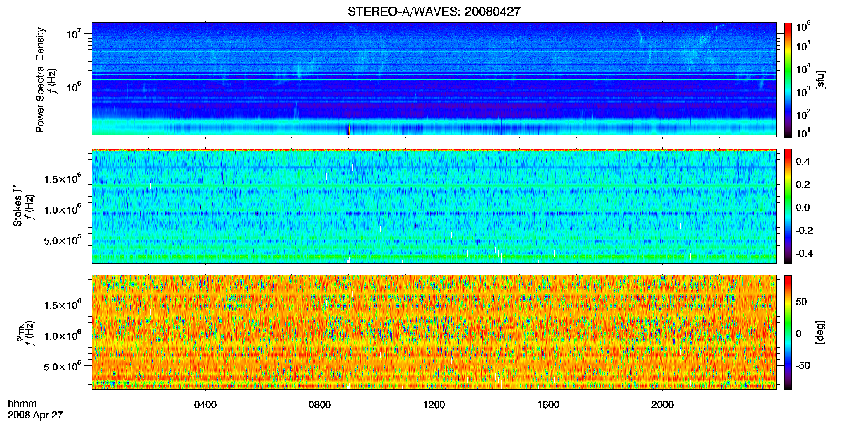
Task: Click the -50 tick on angle colorbar
Action: click(803, 365)
